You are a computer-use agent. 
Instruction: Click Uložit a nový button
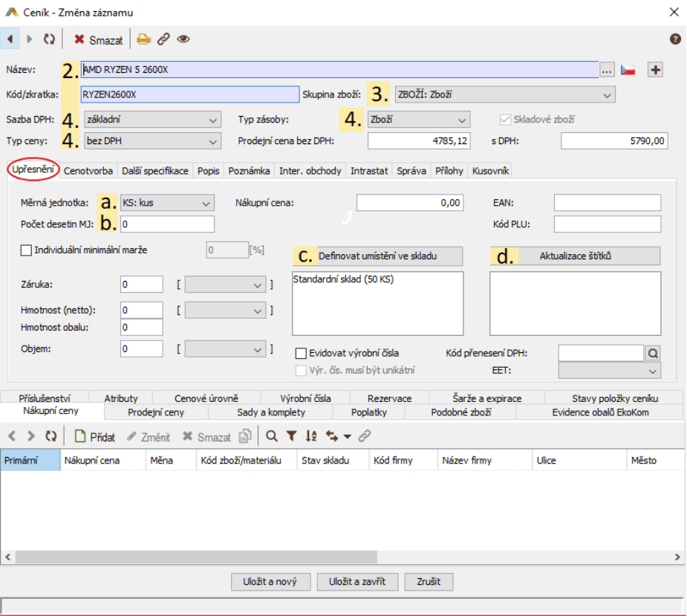[270, 582]
